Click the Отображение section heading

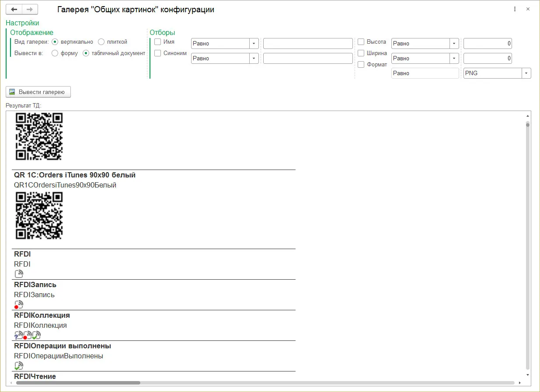coord(32,33)
